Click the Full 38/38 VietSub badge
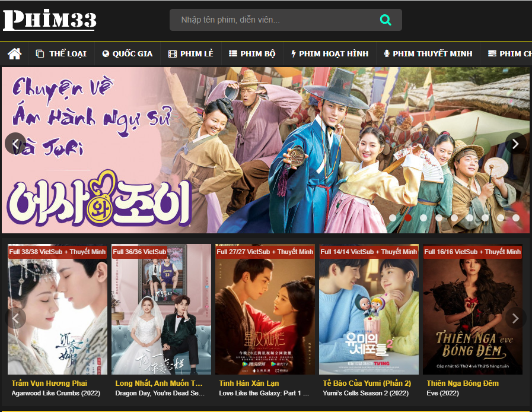Viewport: 532px width, 412px height. tap(58, 252)
